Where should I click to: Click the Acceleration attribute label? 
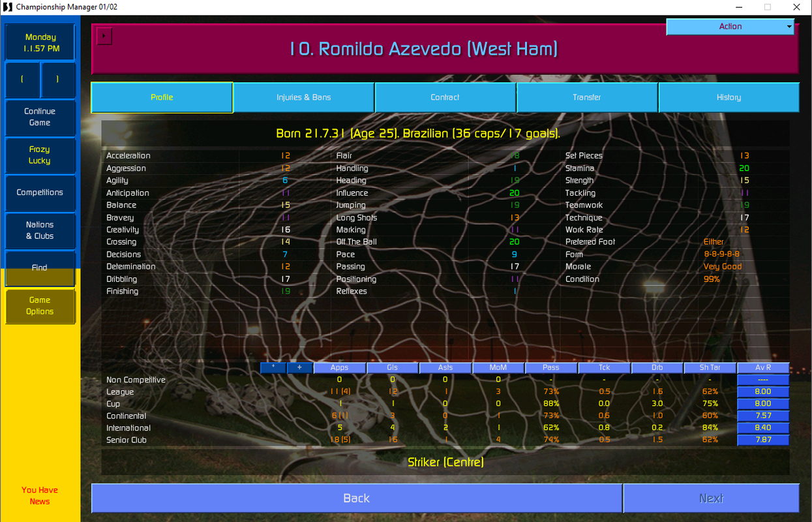[x=128, y=155]
